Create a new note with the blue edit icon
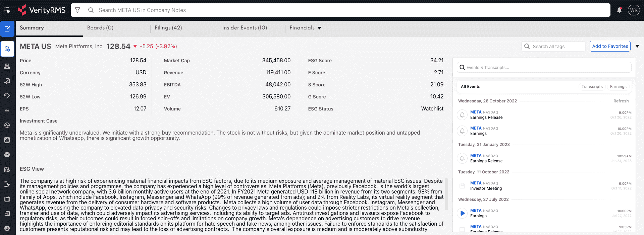This screenshot has height=235, width=644. click(x=7, y=29)
